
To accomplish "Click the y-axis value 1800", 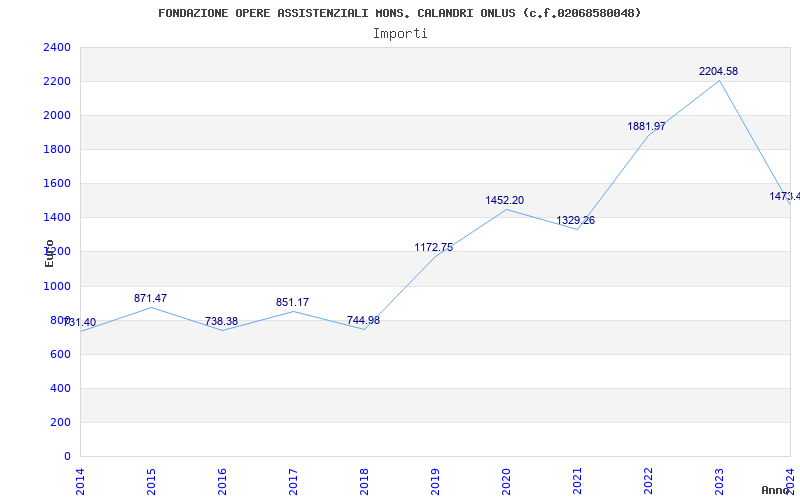I will click(57, 149).
